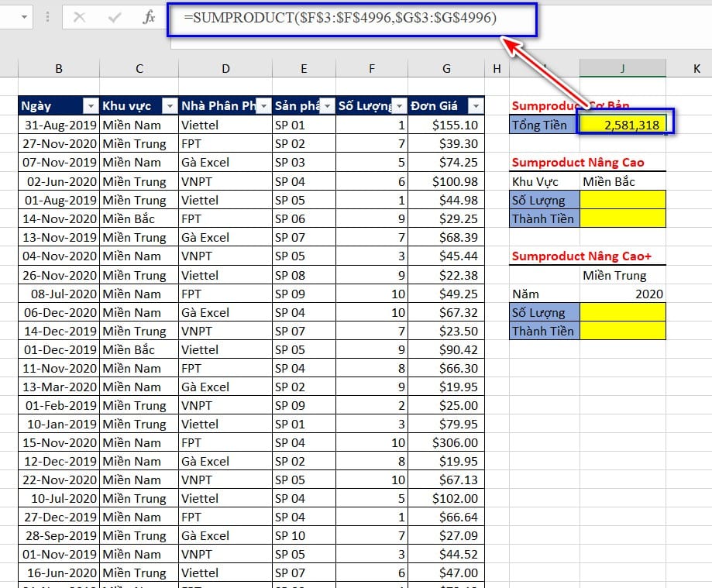Expand the Đơn Giá filter dropdown
The width and height of the screenshot is (712, 588).
(x=475, y=106)
